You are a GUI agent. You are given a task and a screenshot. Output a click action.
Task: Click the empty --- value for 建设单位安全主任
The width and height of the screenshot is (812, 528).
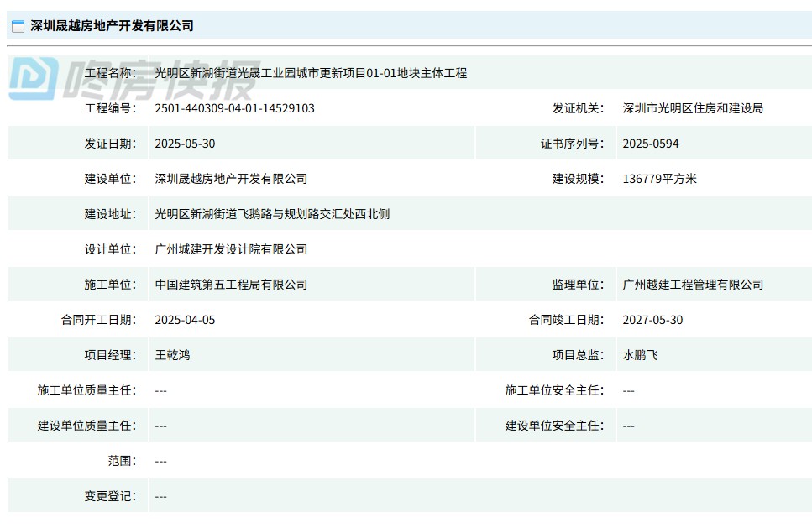coord(628,426)
